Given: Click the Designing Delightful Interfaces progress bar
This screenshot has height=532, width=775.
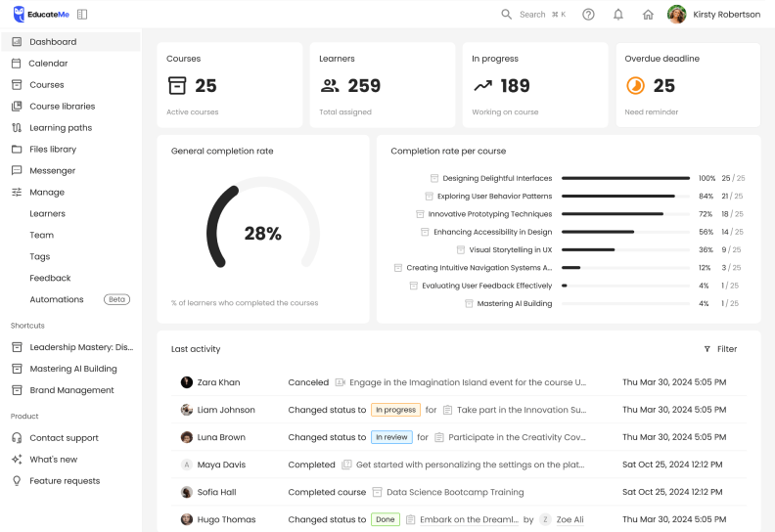Looking at the screenshot, I should click(x=625, y=179).
